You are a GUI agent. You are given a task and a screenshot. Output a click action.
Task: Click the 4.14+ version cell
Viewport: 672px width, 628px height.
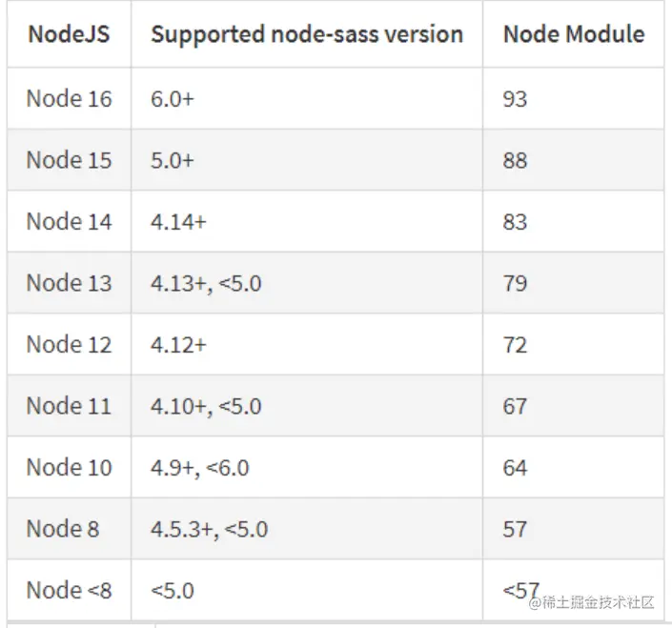click(178, 222)
